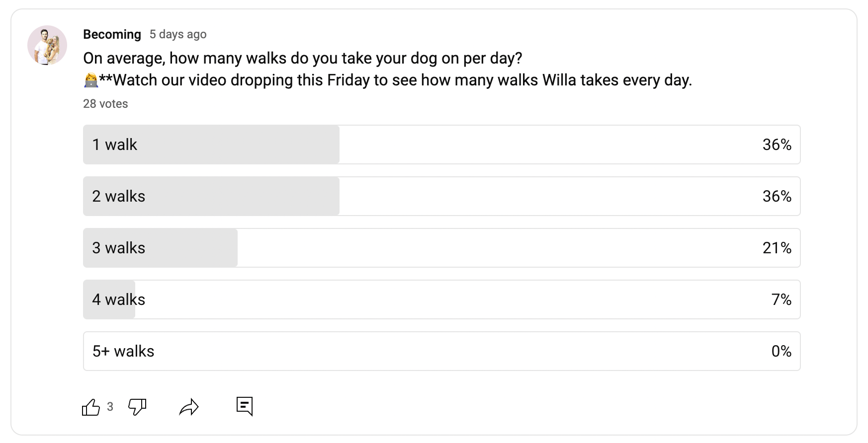This screenshot has width=868, height=443.
Task: Dislike the poll with thumbs down icon
Action: point(137,407)
